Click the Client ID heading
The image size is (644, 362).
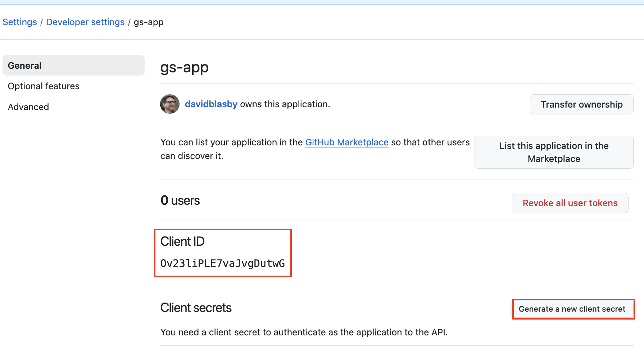pos(182,241)
